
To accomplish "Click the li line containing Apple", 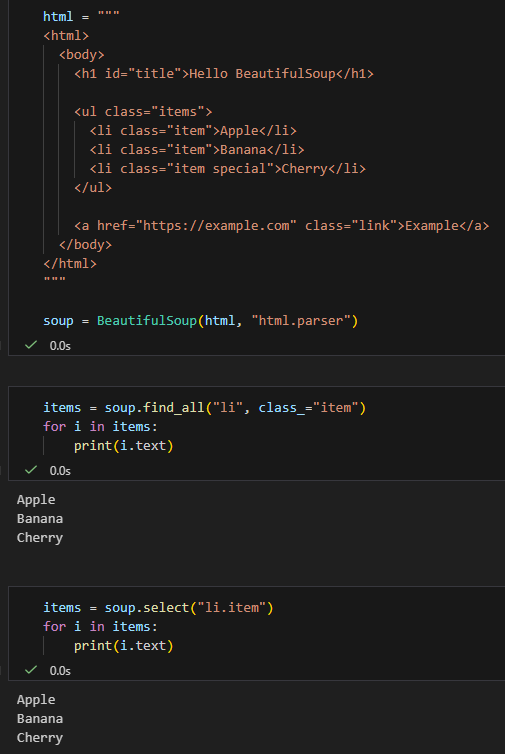I will [193, 131].
